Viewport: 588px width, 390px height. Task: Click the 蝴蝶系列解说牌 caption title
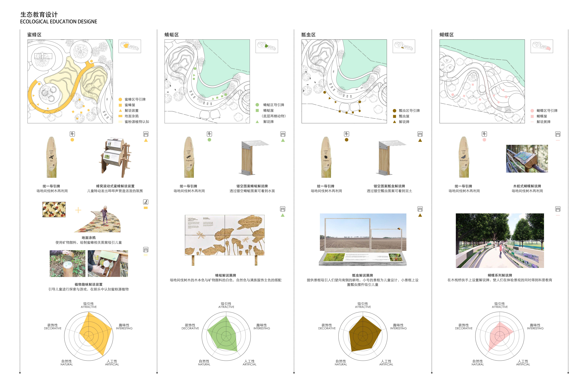point(500,275)
